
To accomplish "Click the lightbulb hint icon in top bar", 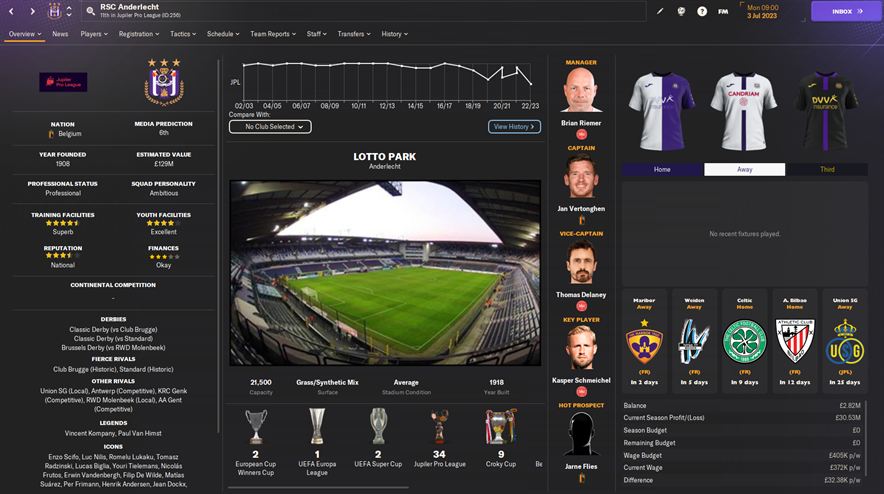I will pyautogui.click(x=681, y=11).
